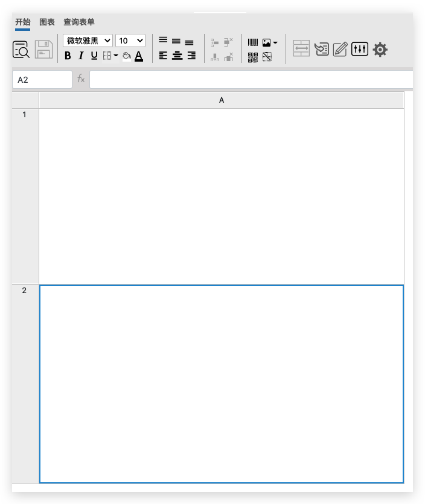
Task: Align text to bottom
Action: (x=189, y=42)
